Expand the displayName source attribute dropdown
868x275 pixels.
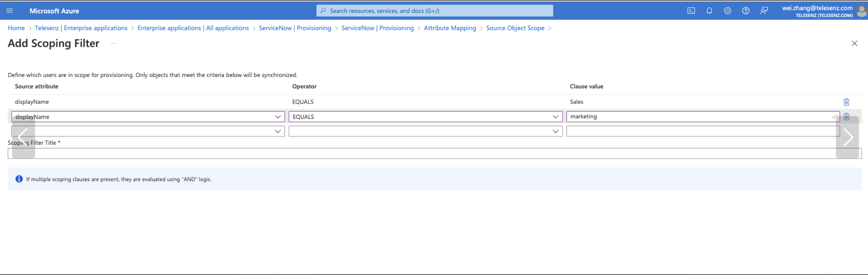coord(148,117)
